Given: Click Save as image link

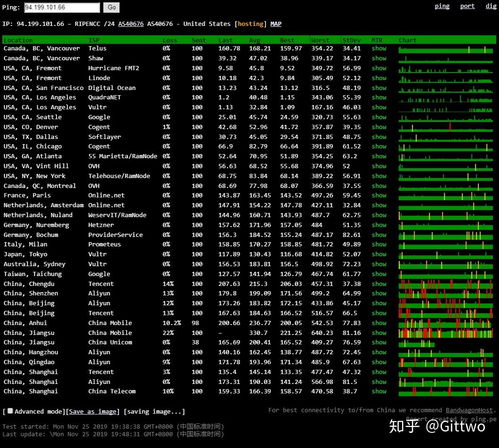Looking at the screenshot, I should [x=92, y=412].
